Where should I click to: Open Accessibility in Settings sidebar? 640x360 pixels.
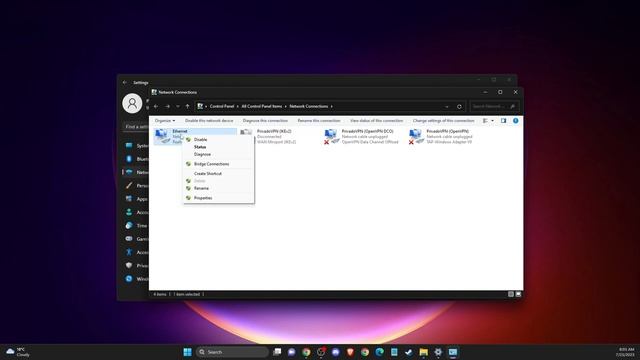tap(136, 252)
